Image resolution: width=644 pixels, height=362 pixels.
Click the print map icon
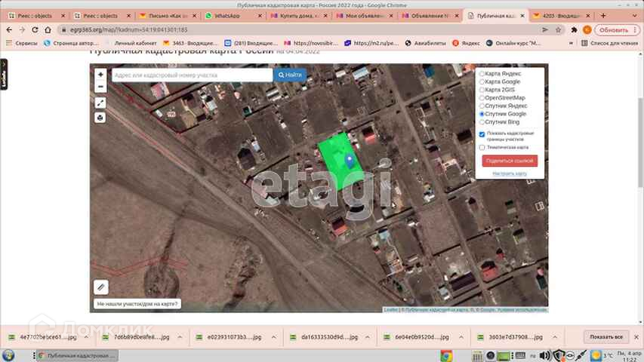[100, 118]
